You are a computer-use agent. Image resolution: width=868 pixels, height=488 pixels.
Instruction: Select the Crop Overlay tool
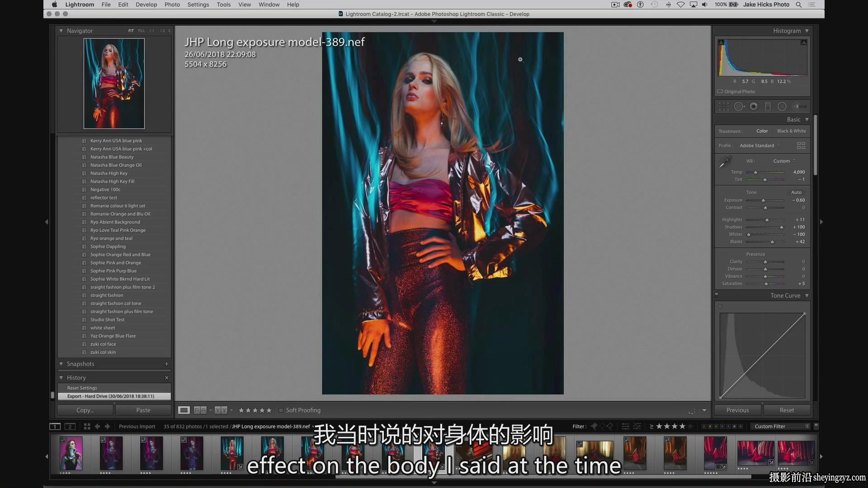click(724, 107)
